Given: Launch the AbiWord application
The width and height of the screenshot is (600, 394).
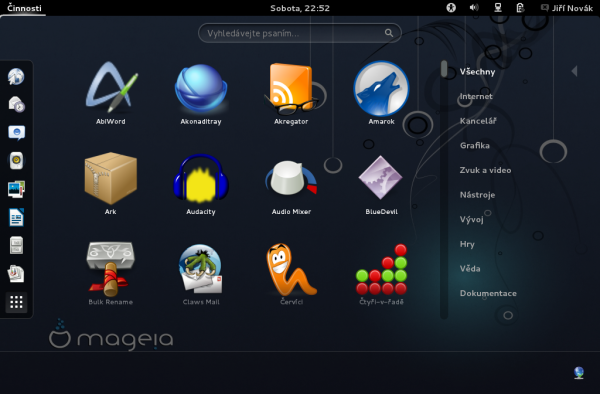Looking at the screenshot, I should [x=111, y=94].
